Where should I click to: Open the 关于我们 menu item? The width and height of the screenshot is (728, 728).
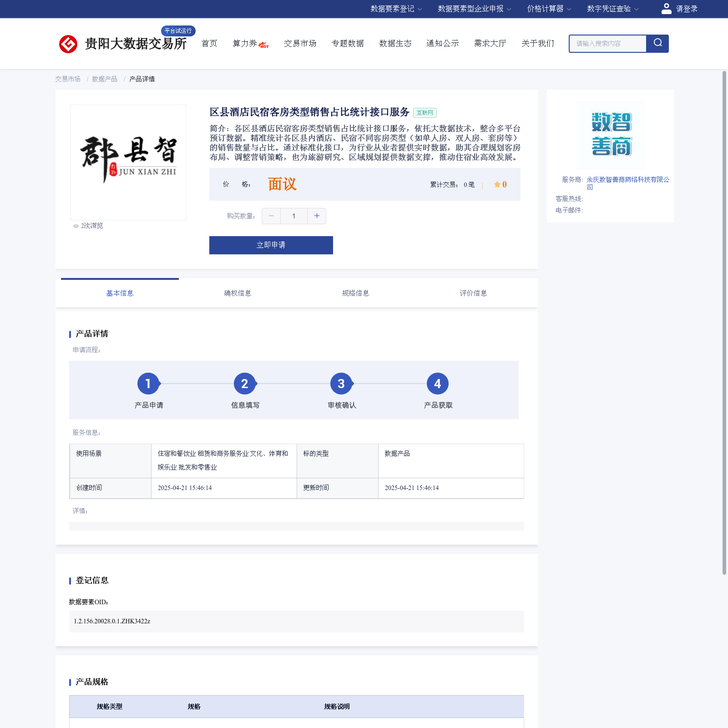(538, 43)
